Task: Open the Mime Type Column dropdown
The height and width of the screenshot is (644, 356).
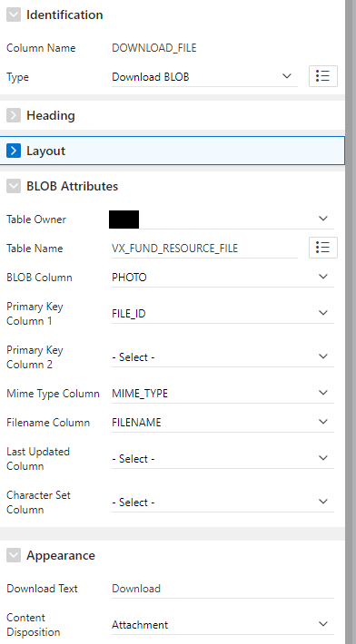Action: 222,393
